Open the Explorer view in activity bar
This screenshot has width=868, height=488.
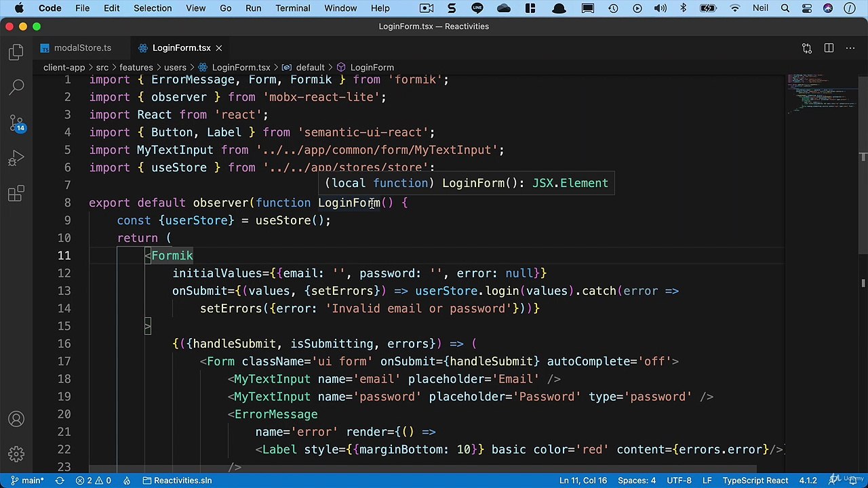pos(16,53)
